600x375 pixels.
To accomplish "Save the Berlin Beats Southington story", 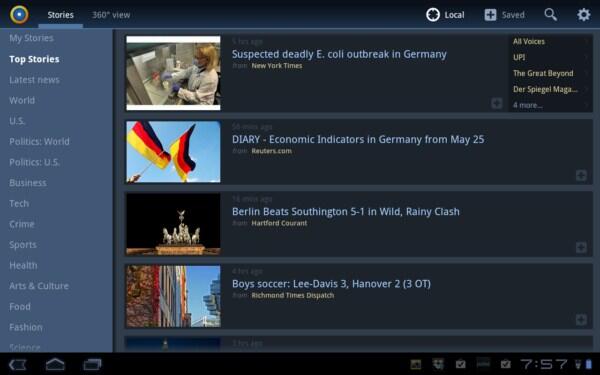I will click(581, 248).
